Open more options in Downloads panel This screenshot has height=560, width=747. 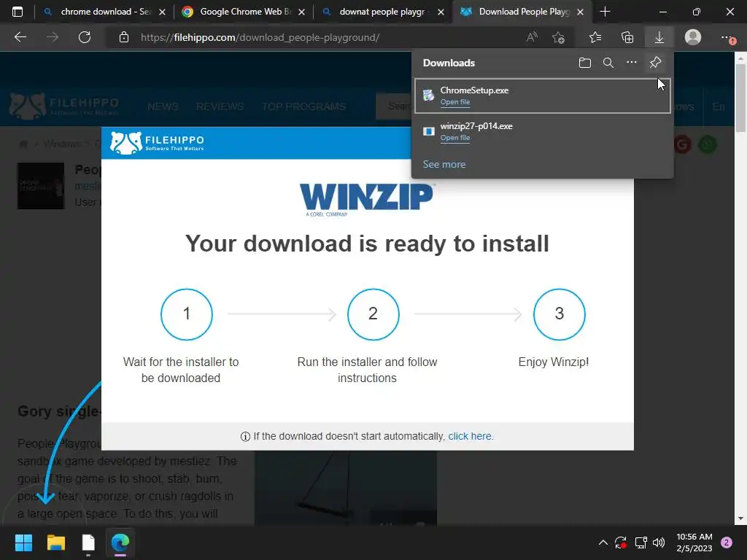pyautogui.click(x=632, y=63)
